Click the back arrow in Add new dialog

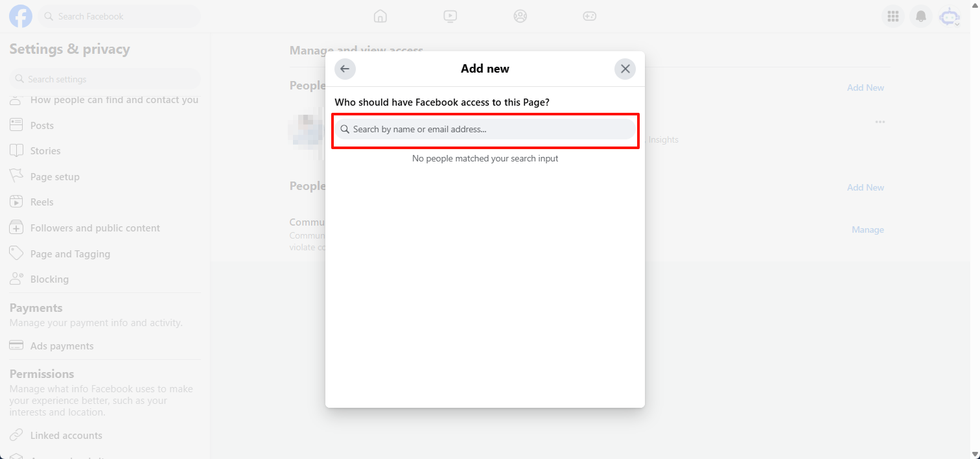[345, 69]
